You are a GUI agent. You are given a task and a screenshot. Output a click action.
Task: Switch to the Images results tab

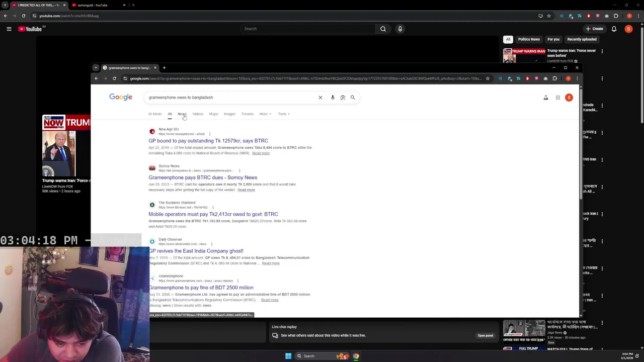[229, 114]
